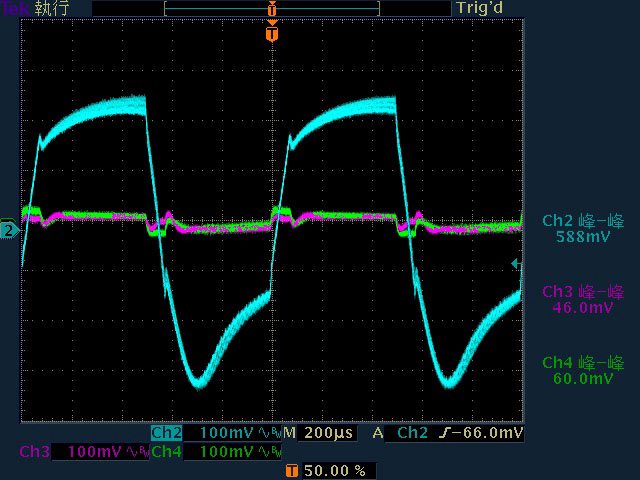
Task: Open the Ch2 100mV vertical scale readout
Action: (x=227, y=433)
